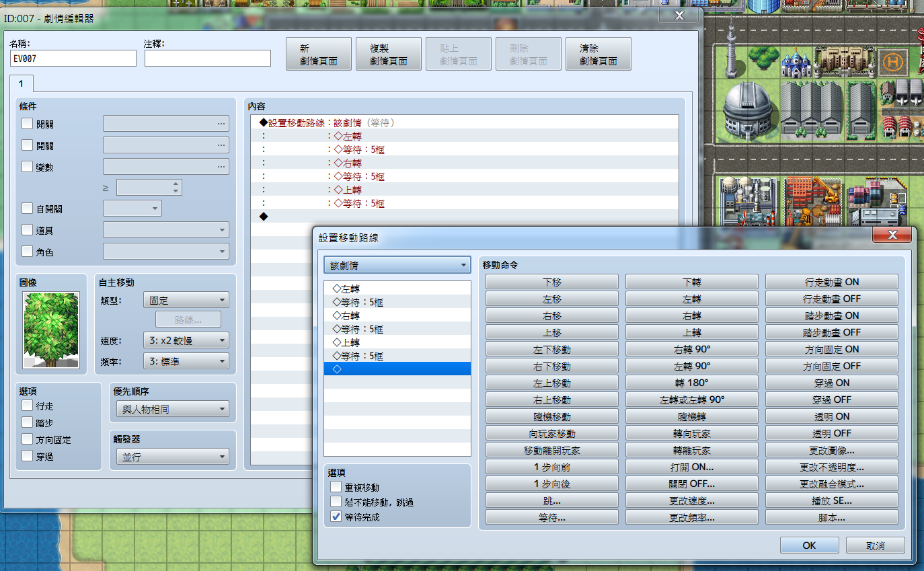Click the 新劇情頁面 button
This screenshot has height=571, width=924.
pos(319,54)
